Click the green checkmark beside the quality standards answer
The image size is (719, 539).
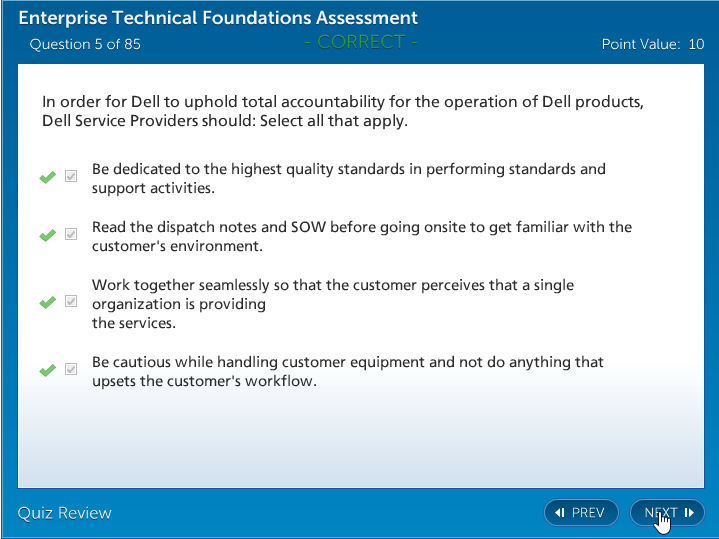click(x=47, y=178)
